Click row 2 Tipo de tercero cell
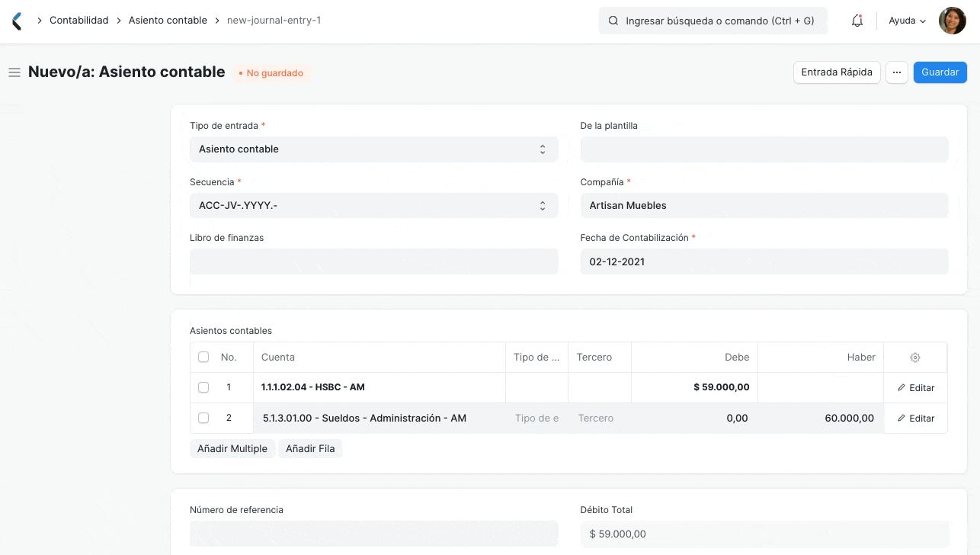 coord(537,419)
